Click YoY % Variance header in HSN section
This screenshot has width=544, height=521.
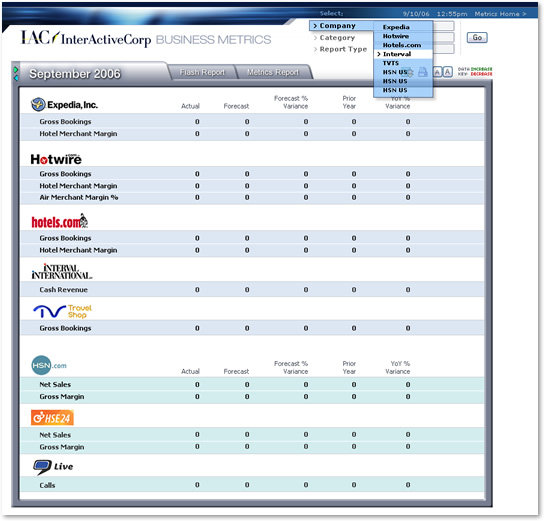point(398,368)
